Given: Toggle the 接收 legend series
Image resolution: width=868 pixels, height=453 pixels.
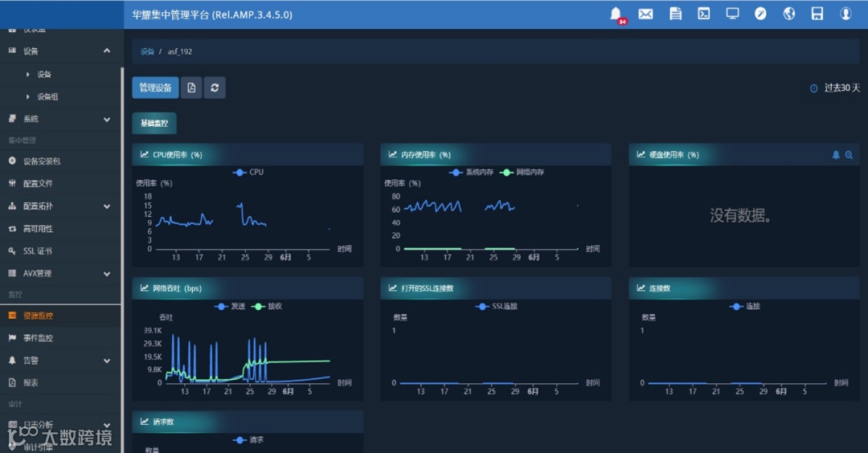Looking at the screenshot, I should point(267,306).
